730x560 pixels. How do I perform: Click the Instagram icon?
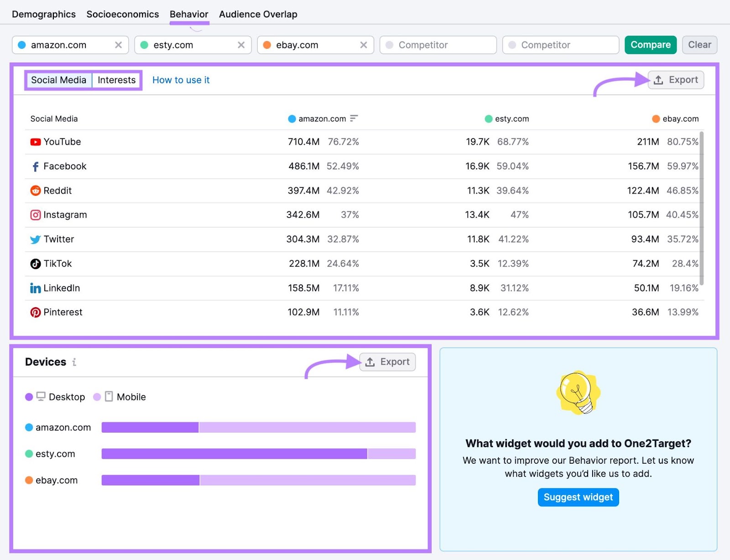point(35,215)
